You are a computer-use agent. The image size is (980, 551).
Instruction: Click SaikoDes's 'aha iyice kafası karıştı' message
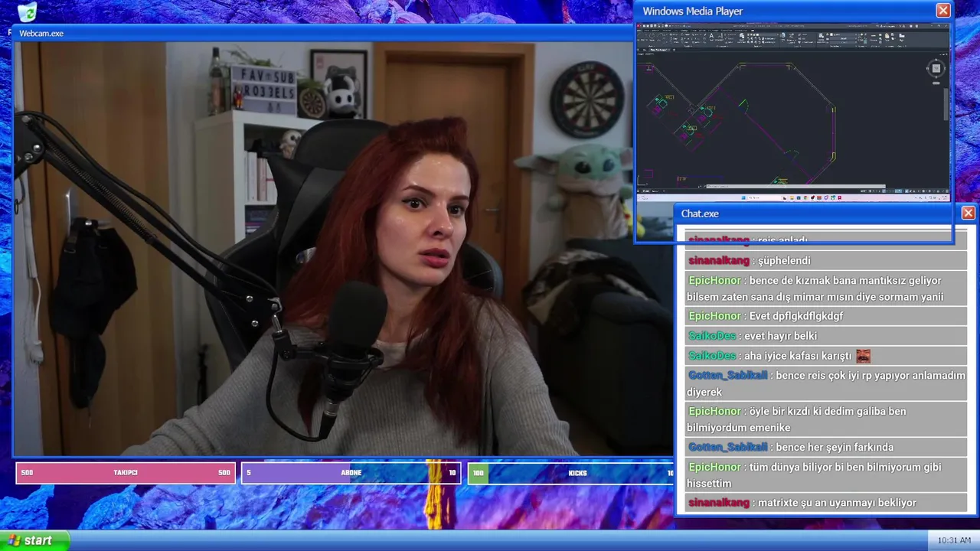(825, 356)
